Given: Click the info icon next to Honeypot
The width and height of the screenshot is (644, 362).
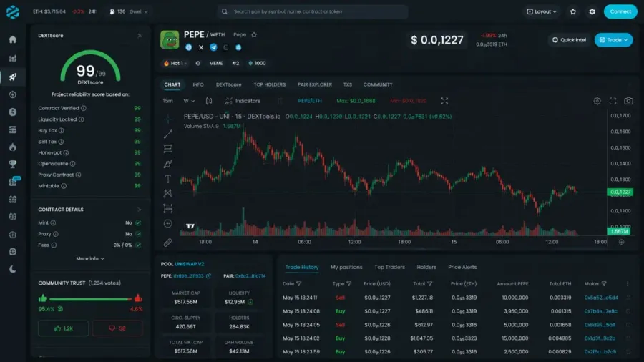Looking at the screenshot, I should point(66,152).
